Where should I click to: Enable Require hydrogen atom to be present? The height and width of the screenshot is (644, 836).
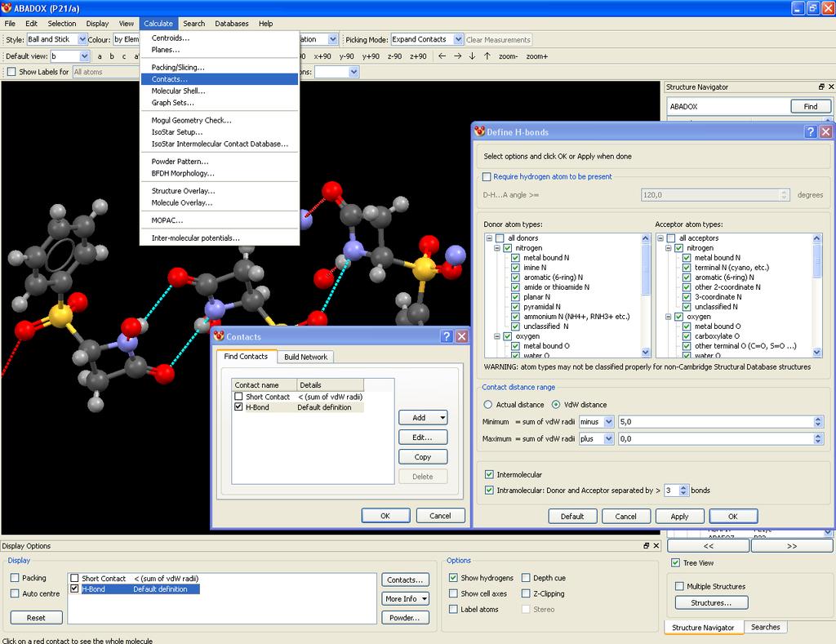(487, 176)
